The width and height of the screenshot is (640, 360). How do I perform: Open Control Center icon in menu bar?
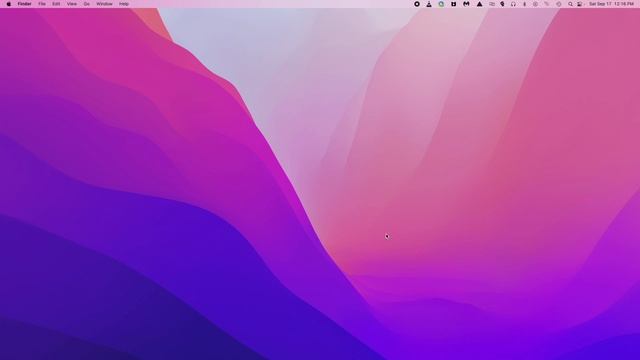pyautogui.click(x=580, y=4)
